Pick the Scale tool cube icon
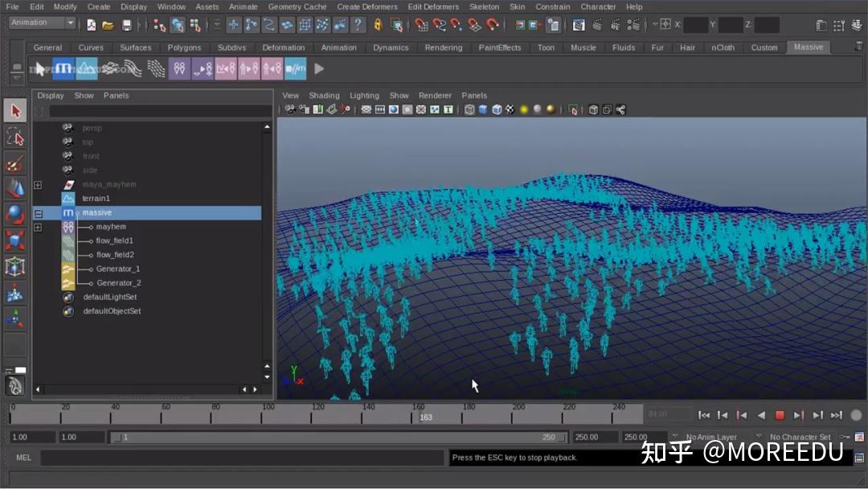Image resolution: width=868 pixels, height=489 pixels. pyautogui.click(x=14, y=240)
